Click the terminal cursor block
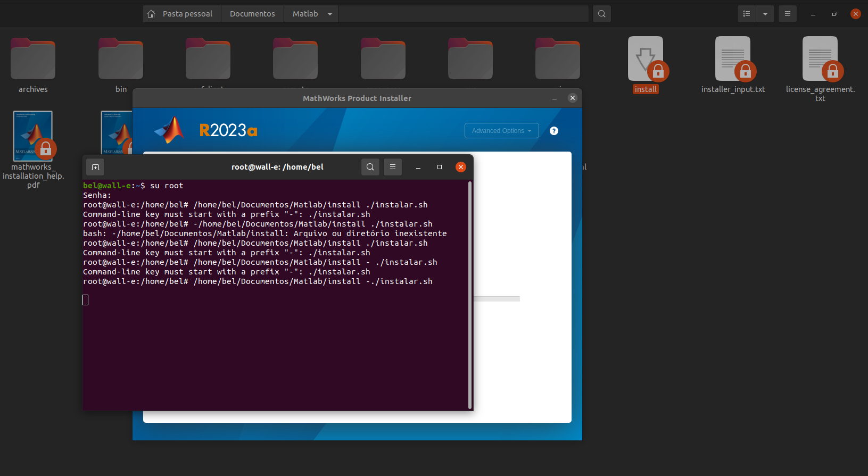The height and width of the screenshot is (476, 868). coord(86,300)
